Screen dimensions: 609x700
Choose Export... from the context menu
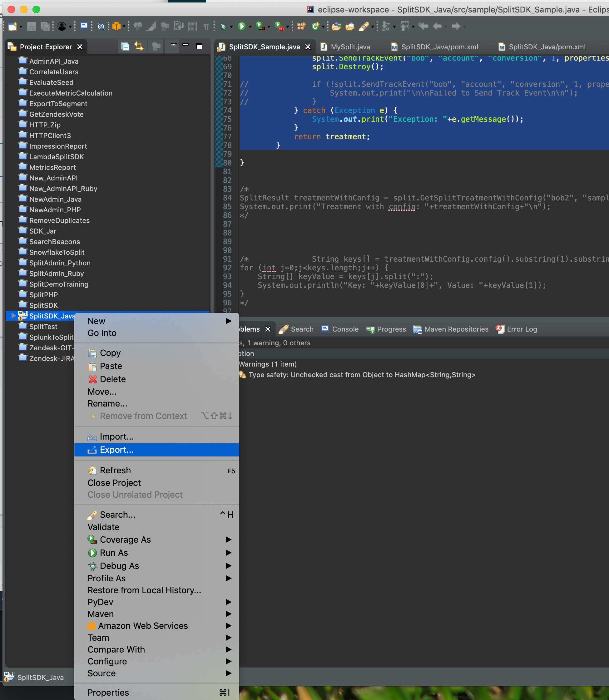click(x=116, y=450)
